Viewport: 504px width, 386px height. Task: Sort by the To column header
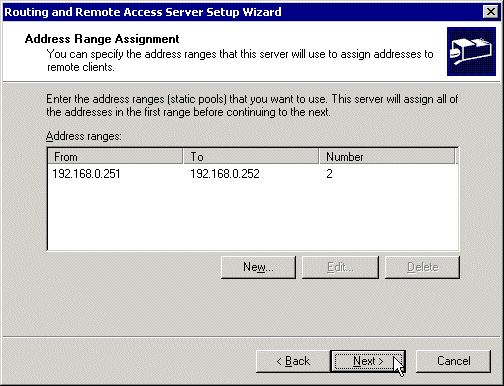pyautogui.click(x=251, y=156)
